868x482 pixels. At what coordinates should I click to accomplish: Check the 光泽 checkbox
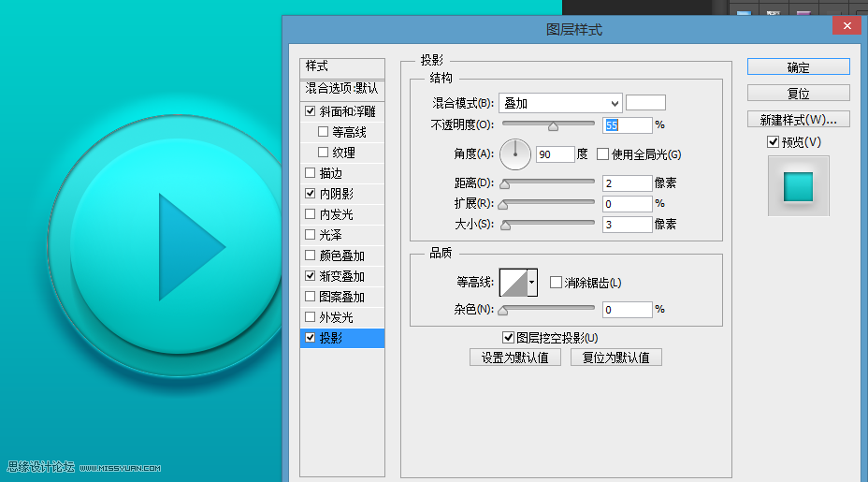310,234
